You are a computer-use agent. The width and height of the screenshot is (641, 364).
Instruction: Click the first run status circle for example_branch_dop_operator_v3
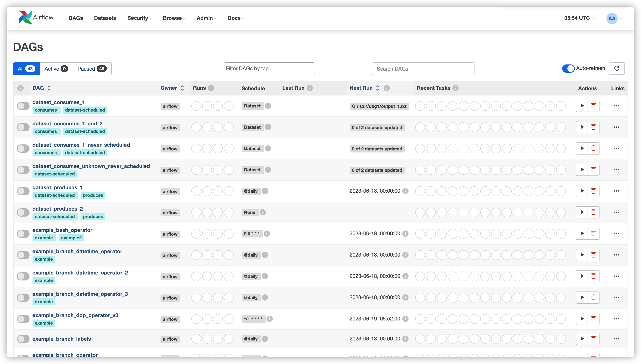196,319
